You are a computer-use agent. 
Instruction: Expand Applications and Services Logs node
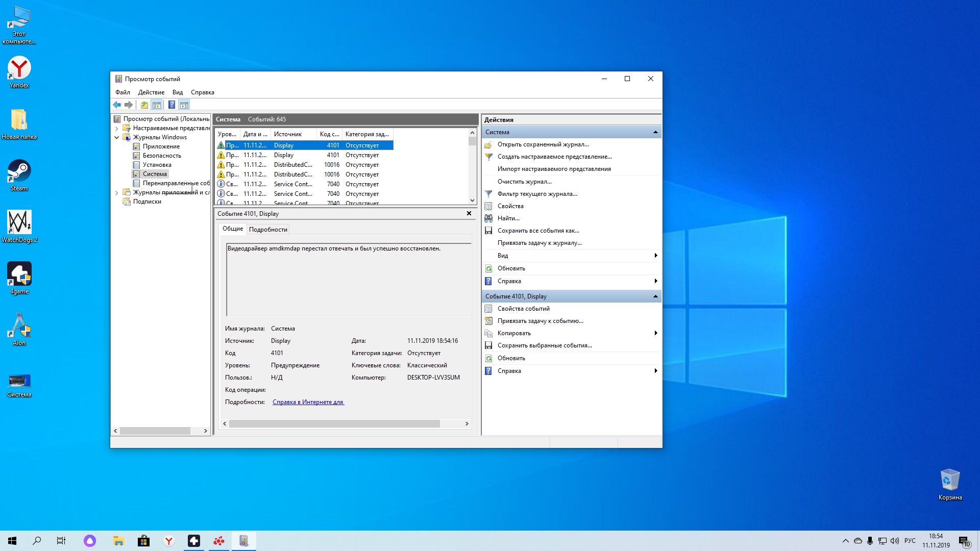116,193
